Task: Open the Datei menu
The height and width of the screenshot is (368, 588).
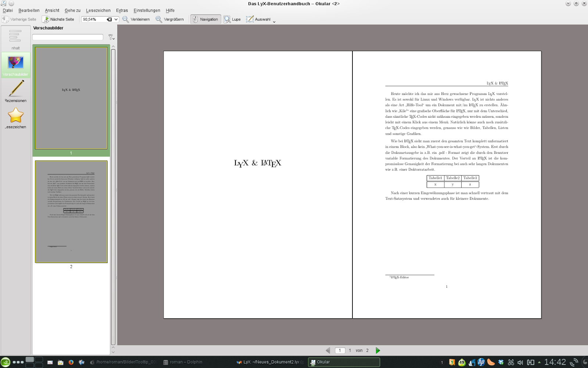Action: pyautogui.click(x=8, y=10)
